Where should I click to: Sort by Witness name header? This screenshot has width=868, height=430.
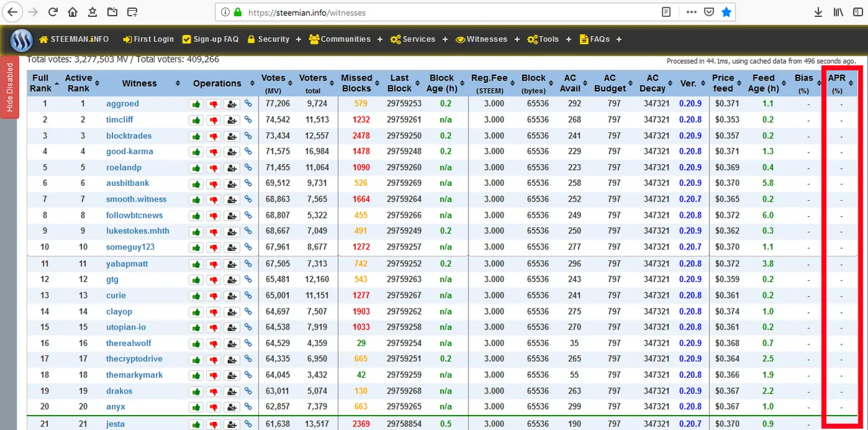coord(143,83)
